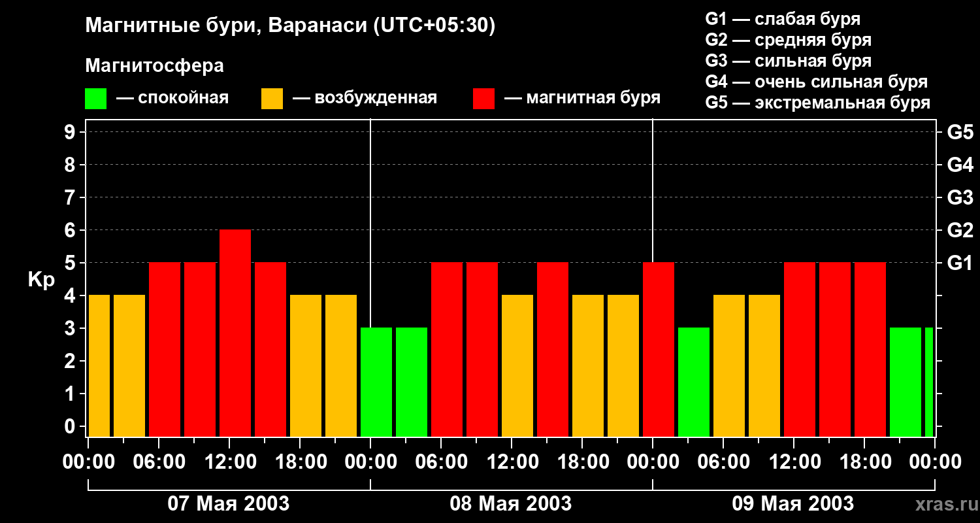
Task: Click the red магнитная буря legend swatch
Action: (483, 98)
